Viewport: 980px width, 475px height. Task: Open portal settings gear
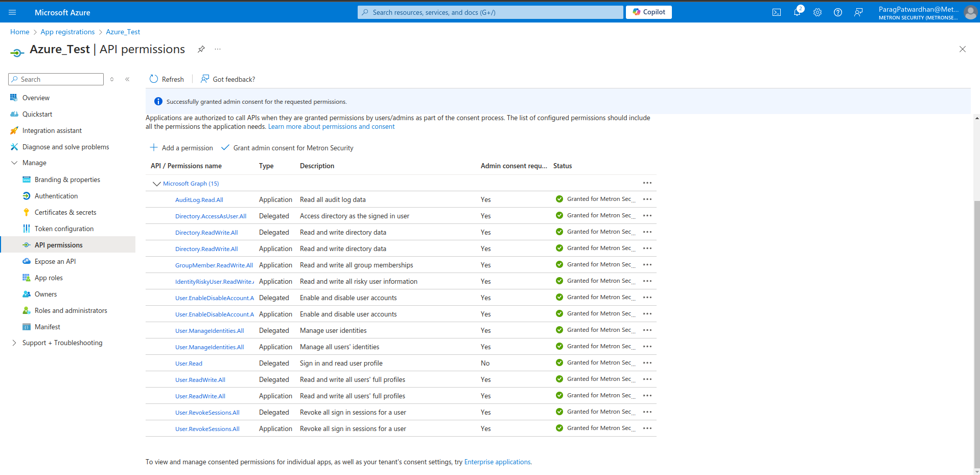point(818,12)
